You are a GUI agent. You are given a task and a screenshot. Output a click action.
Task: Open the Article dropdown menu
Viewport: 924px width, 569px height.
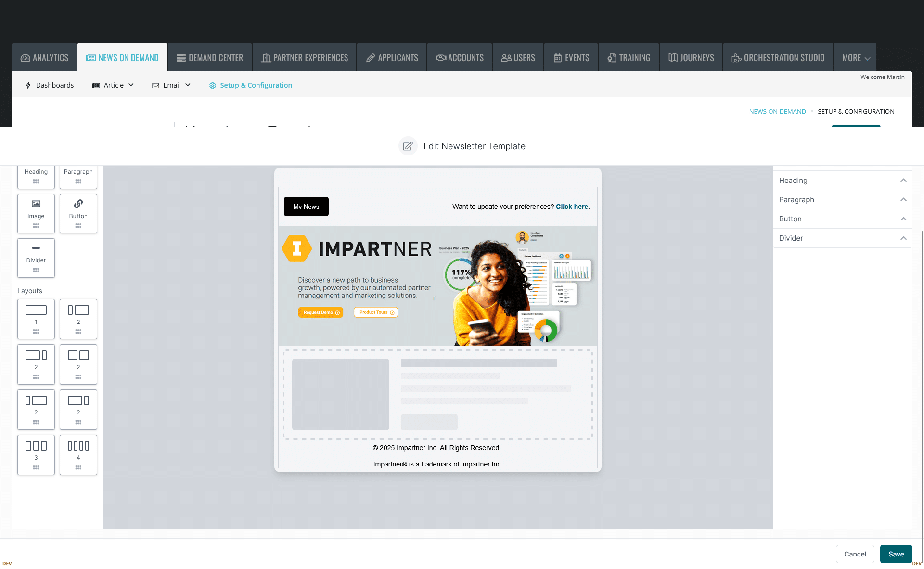pyautogui.click(x=113, y=85)
